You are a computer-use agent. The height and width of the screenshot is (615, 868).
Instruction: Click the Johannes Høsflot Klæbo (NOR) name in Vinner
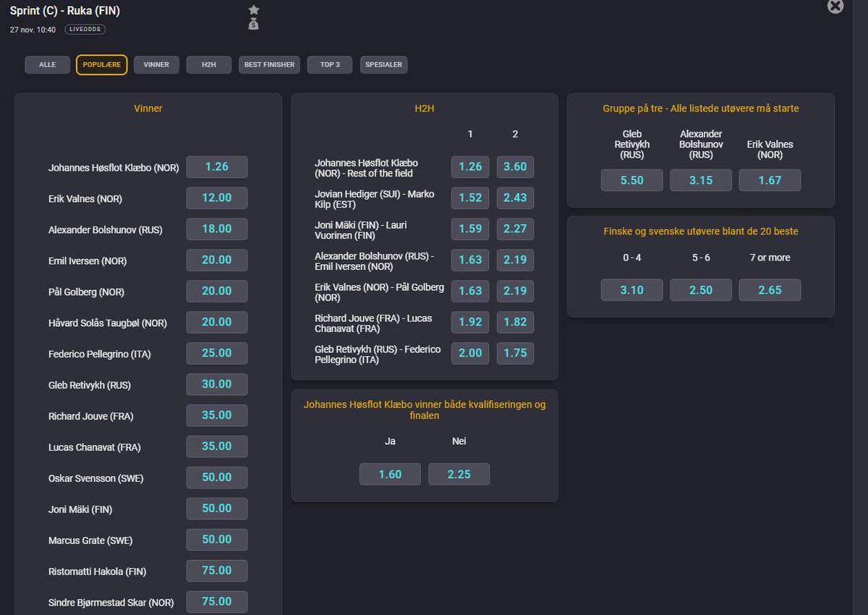point(114,168)
